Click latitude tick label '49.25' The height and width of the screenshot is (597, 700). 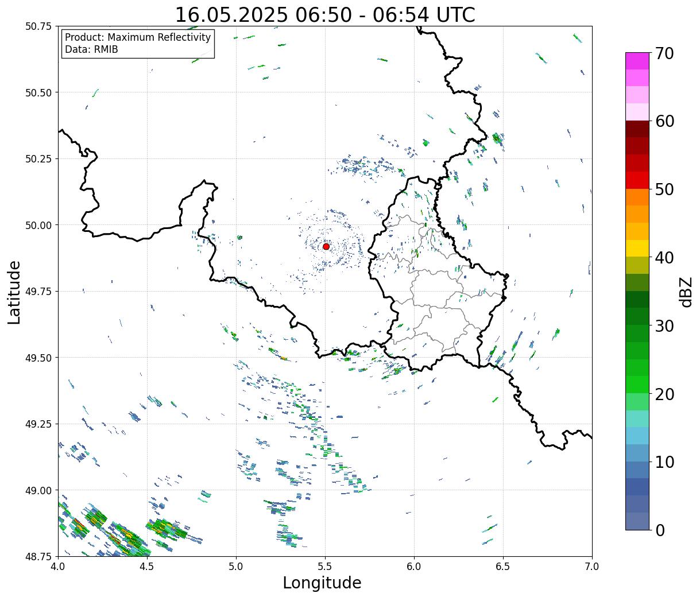pos(38,424)
